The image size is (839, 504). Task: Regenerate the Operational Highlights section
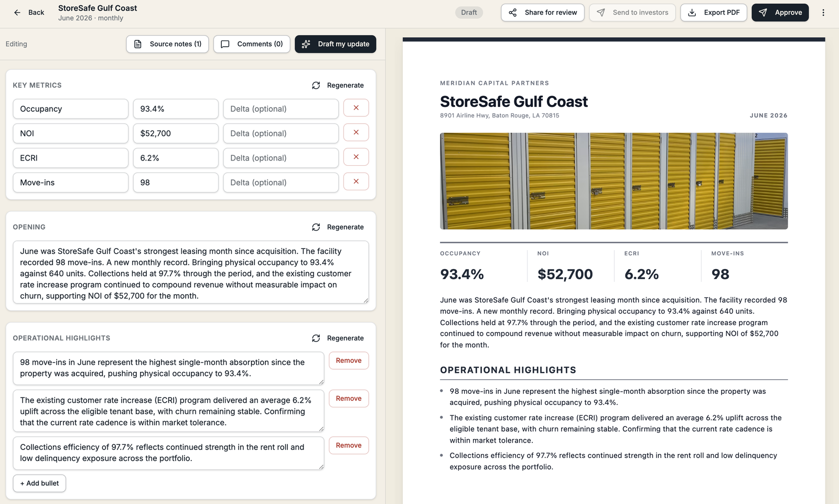338,338
